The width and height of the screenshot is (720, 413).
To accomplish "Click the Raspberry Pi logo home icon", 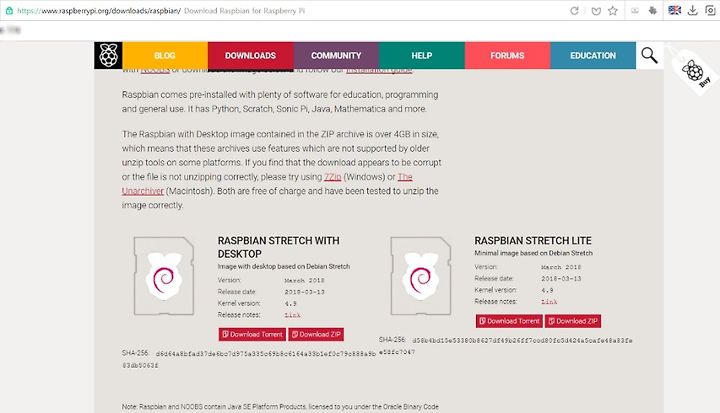I will [x=108, y=55].
